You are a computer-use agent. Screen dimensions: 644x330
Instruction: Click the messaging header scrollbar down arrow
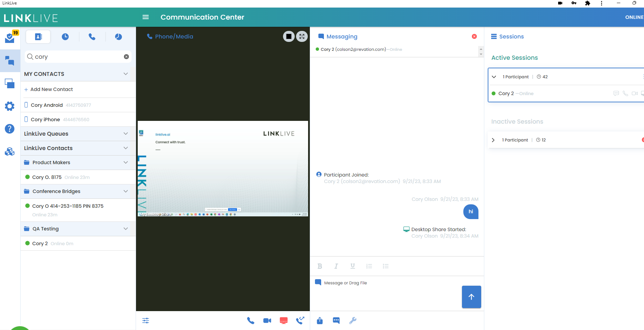(481, 54)
